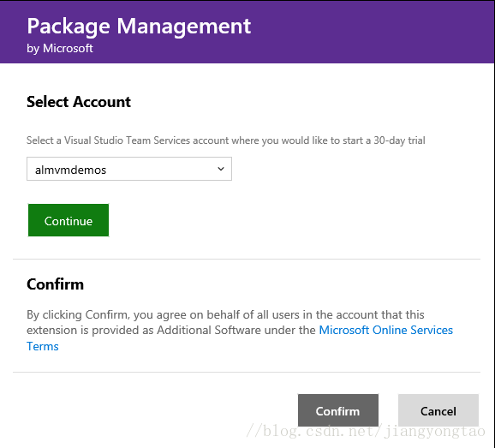This screenshot has height=448, width=495.
Task: Cancel the Package Management dialog
Action: click(438, 410)
